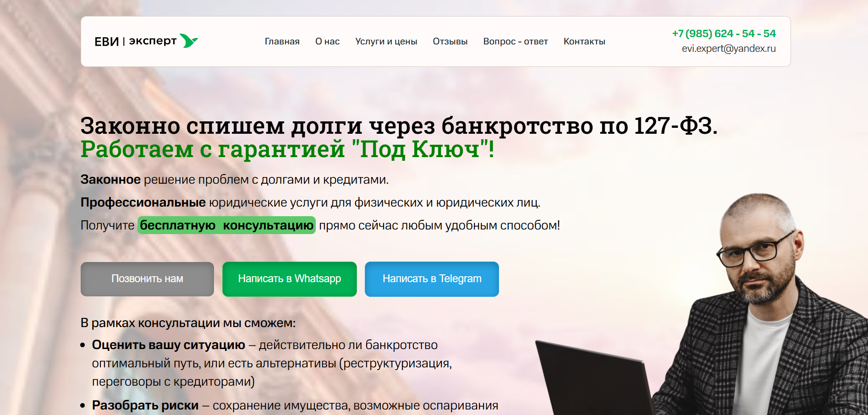
Task: Click the phone number +7 (985) 624-54-54
Action: pyautogui.click(x=724, y=33)
